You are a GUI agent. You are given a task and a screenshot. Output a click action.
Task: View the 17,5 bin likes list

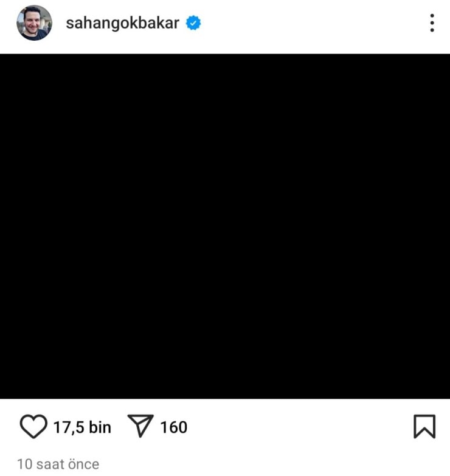point(82,427)
